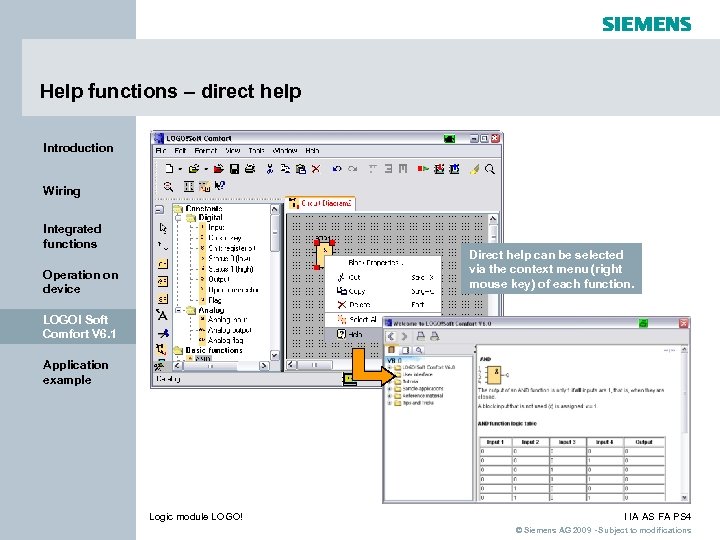
Task: Click tree panel's scroll-right arrow
Action: pos(264,366)
